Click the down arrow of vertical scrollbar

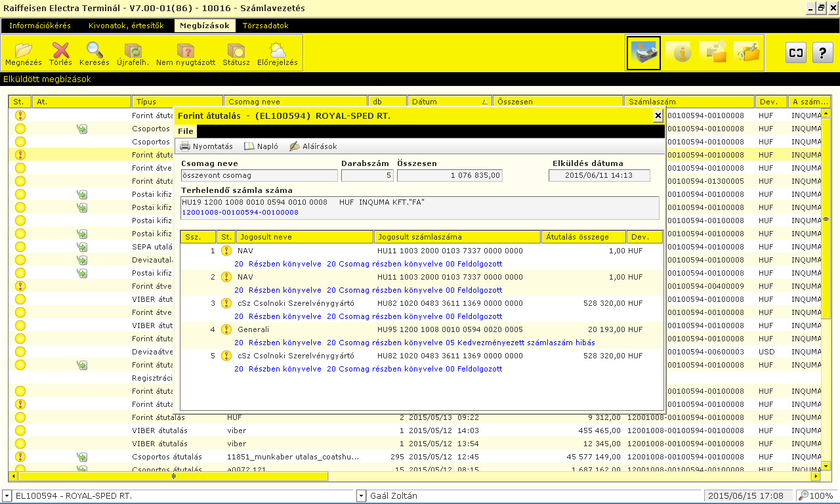[826, 467]
